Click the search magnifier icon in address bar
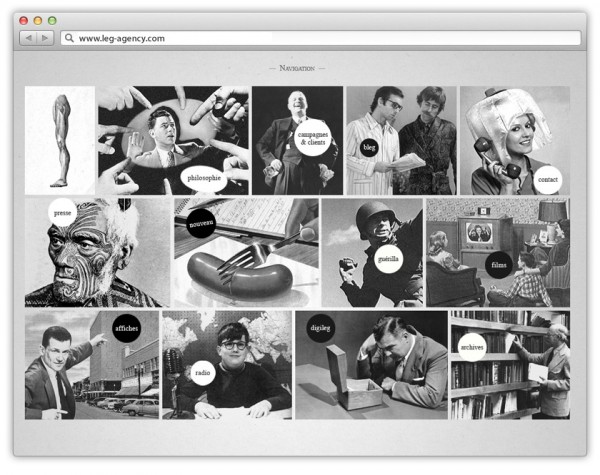 tap(69, 38)
